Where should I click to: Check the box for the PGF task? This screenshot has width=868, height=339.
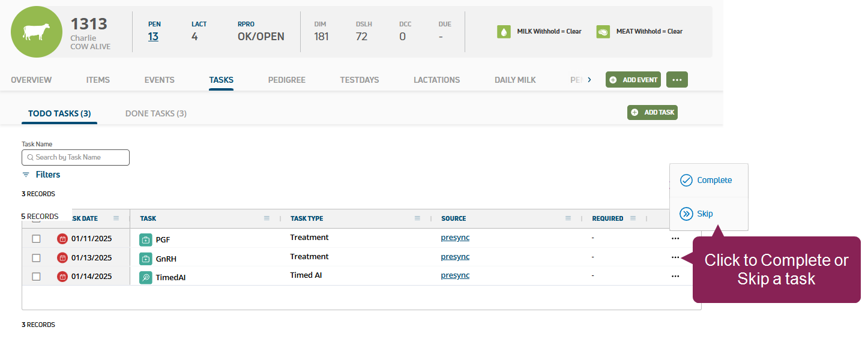click(x=37, y=239)
